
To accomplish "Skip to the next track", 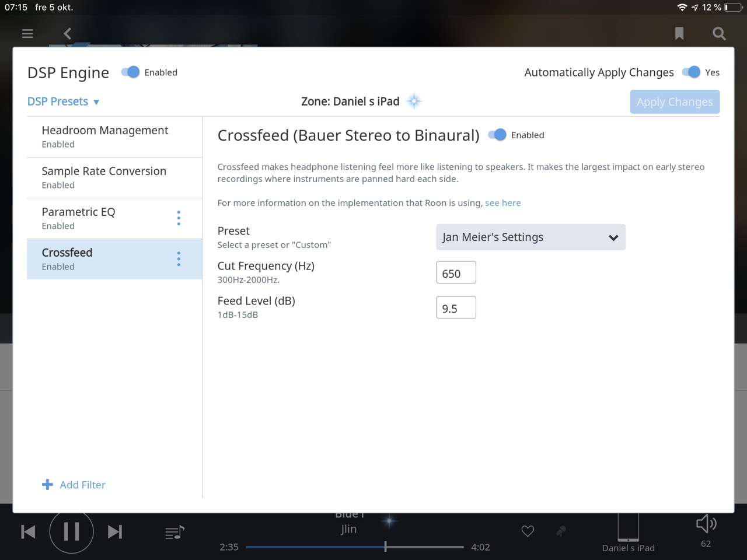I will [x=115, y=532].
